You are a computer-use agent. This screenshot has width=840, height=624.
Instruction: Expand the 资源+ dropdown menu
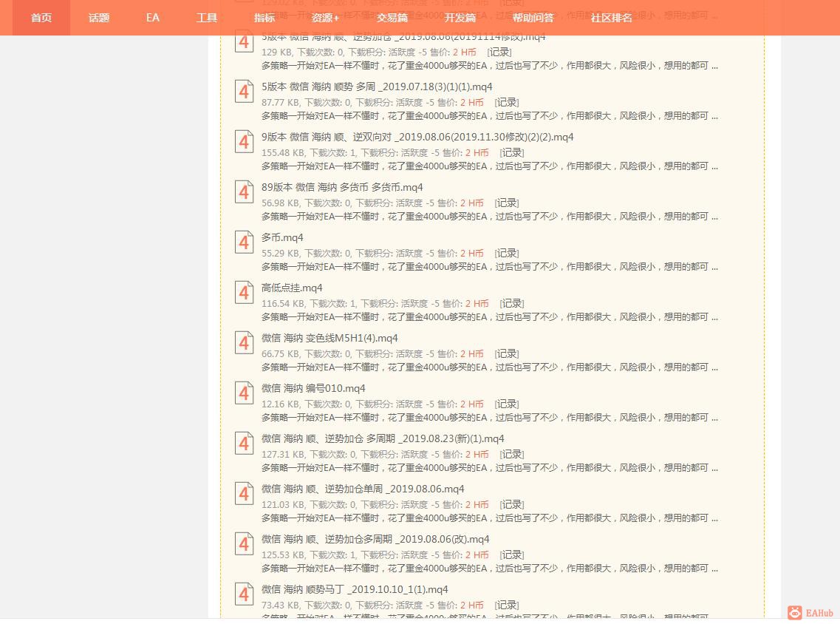(325, 18)
